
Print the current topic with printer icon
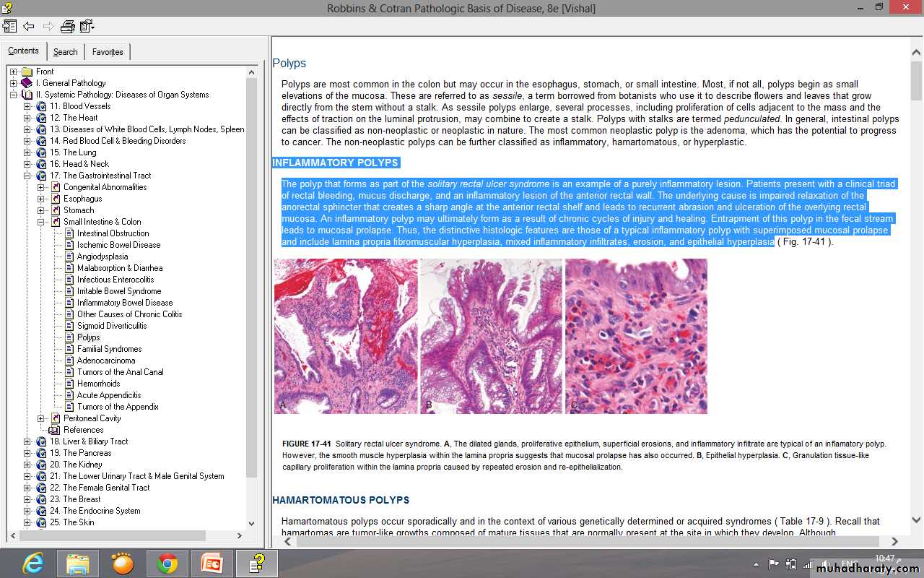click(x=67, y=27)
